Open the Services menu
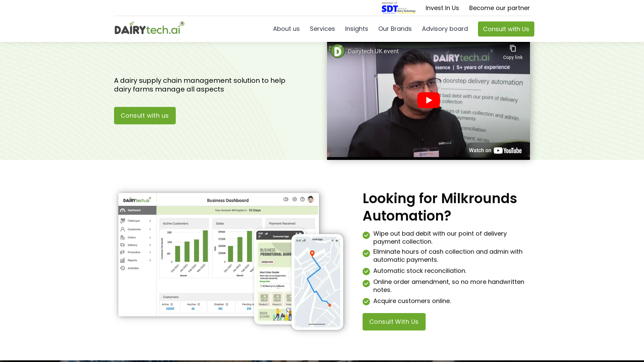644x362 pixels. tap(322, 29)
